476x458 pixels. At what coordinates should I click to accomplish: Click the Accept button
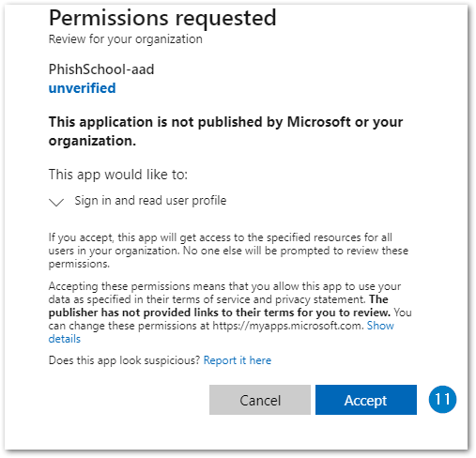click(366, 400)
